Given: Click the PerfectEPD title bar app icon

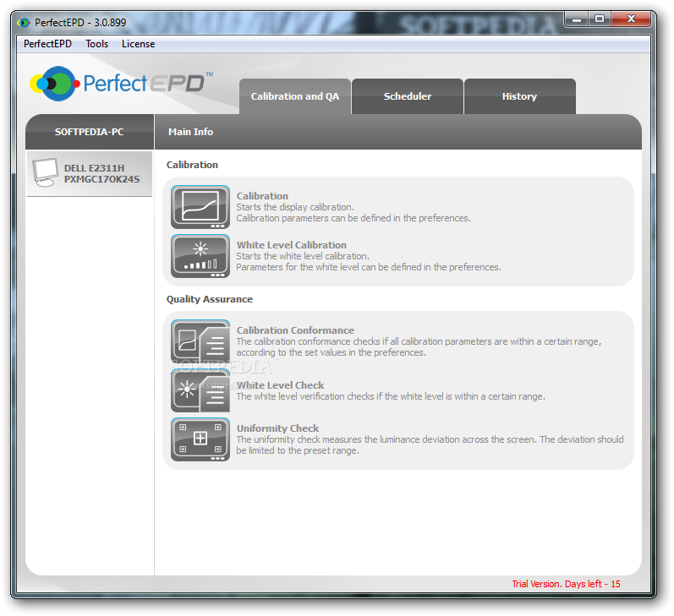Looking at the screenshot, I should [24, 22].
